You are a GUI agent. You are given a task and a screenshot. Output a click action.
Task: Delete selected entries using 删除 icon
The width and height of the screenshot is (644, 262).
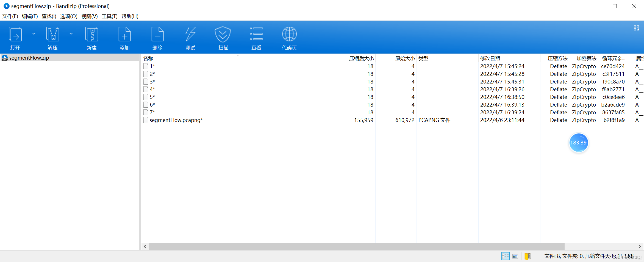pyautogui.click(x=157, y=38)
